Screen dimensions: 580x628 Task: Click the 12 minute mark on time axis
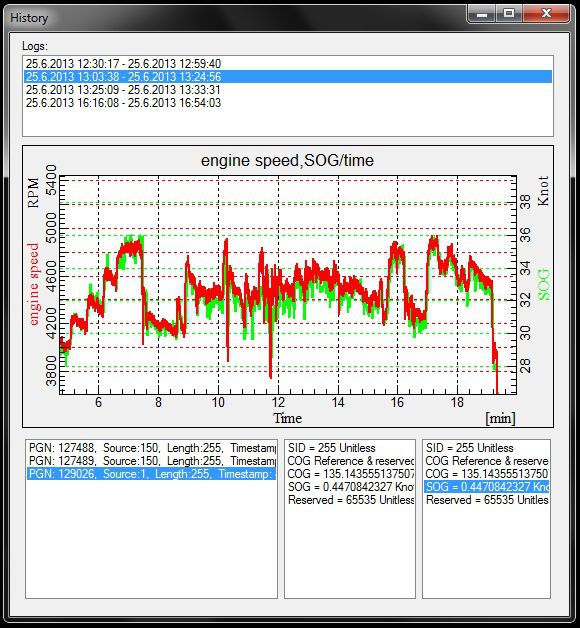[x=278, y=402]
